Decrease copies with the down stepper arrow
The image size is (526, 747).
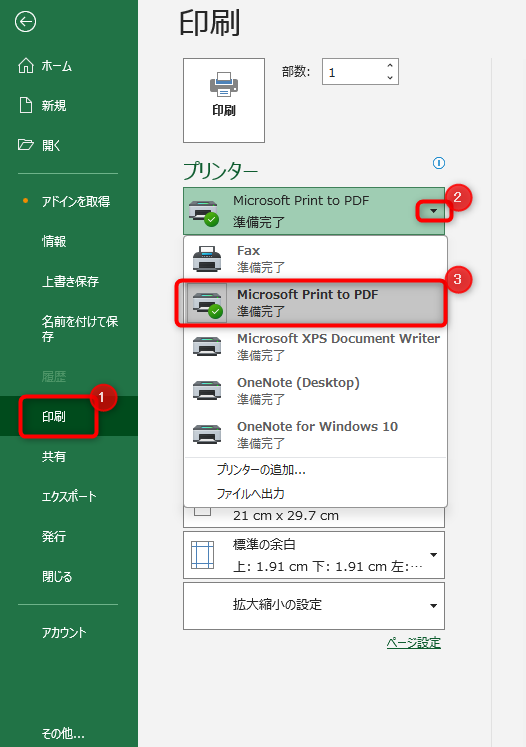click(x=390, y=78)
